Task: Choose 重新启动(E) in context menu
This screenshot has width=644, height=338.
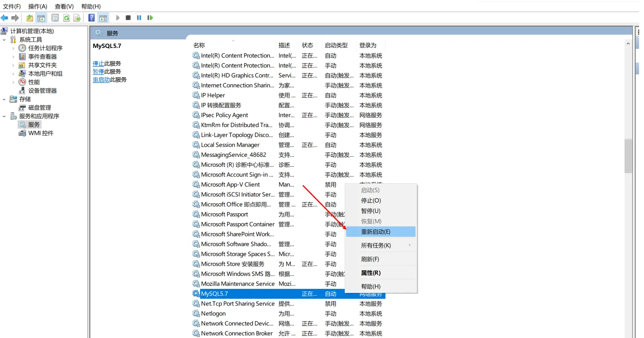Action: click(x=381, y=232)
